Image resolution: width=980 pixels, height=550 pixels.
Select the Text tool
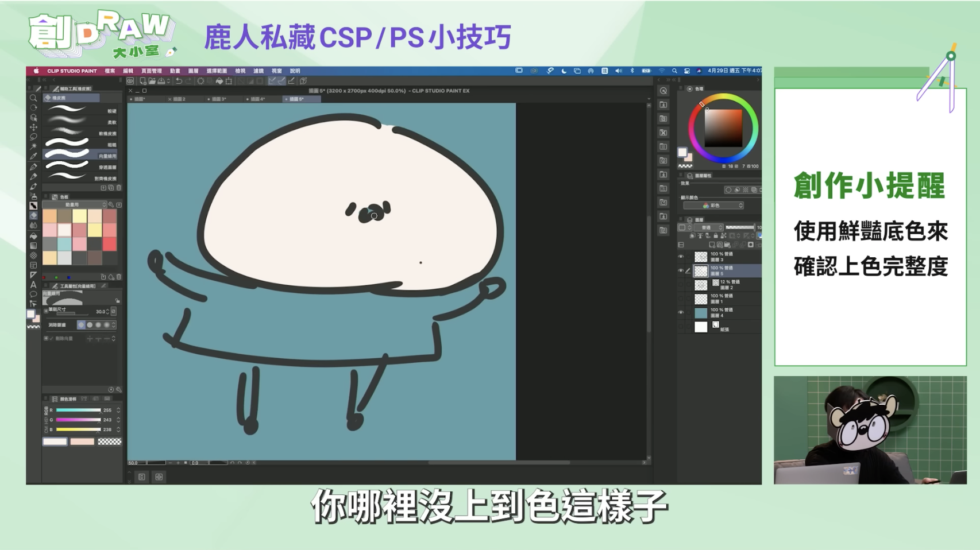[x=33, y=285]
